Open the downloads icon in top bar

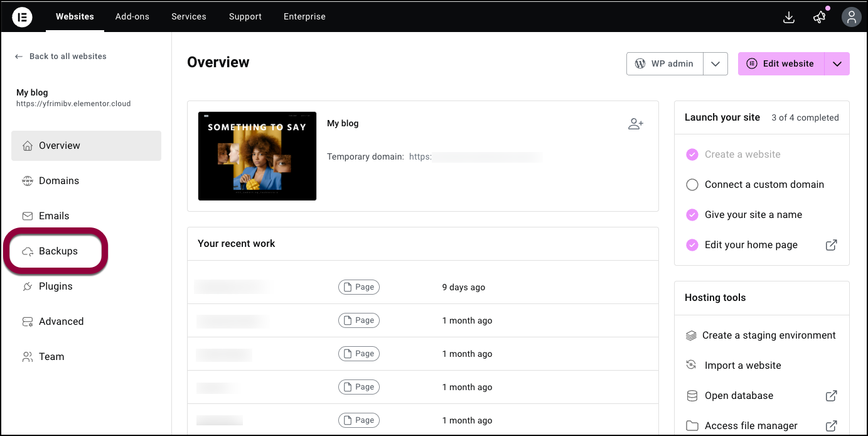[x=789, y=17]
